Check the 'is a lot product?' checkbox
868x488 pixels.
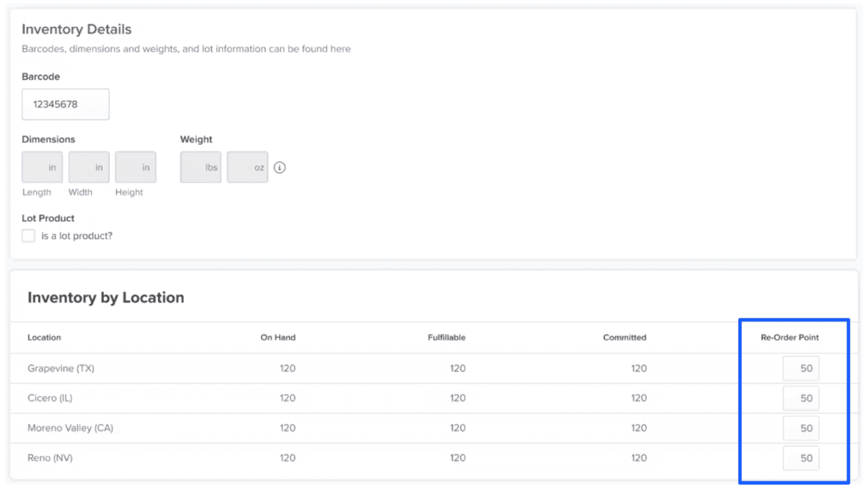(28, 235)
